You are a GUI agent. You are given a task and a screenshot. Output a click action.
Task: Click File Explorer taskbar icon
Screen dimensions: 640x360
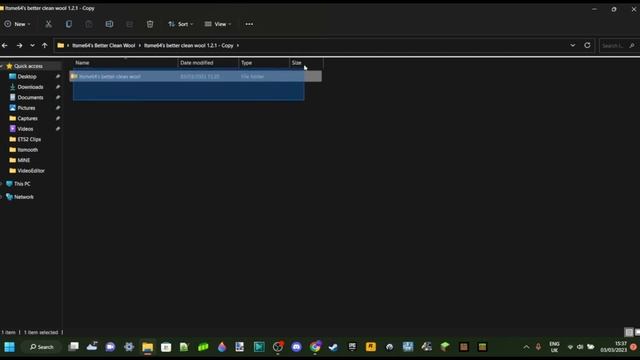(147, 347)
